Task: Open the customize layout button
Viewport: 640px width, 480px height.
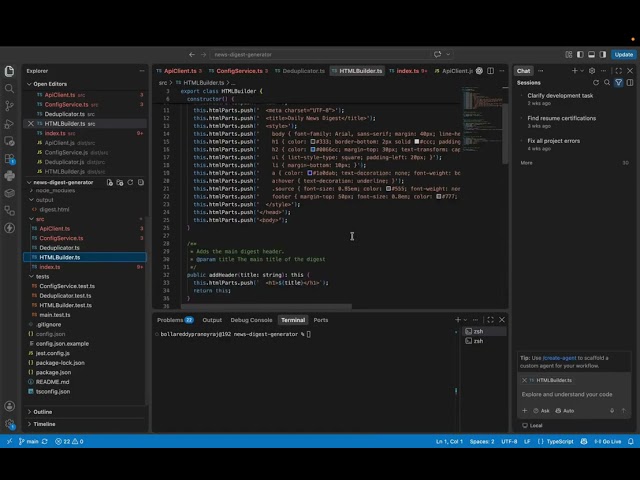Action: point(569,54)
